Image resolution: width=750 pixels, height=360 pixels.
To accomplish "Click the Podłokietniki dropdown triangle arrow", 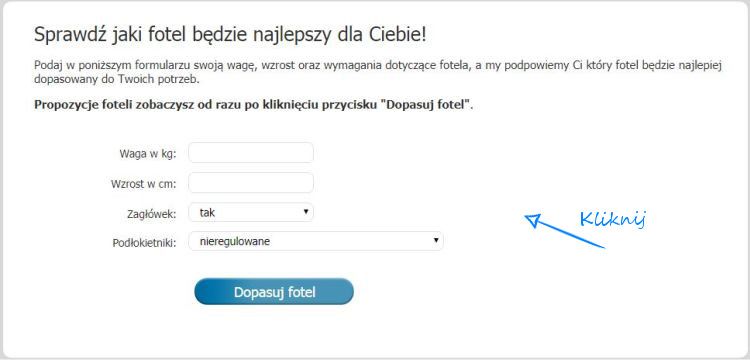I will coord(436,240).
